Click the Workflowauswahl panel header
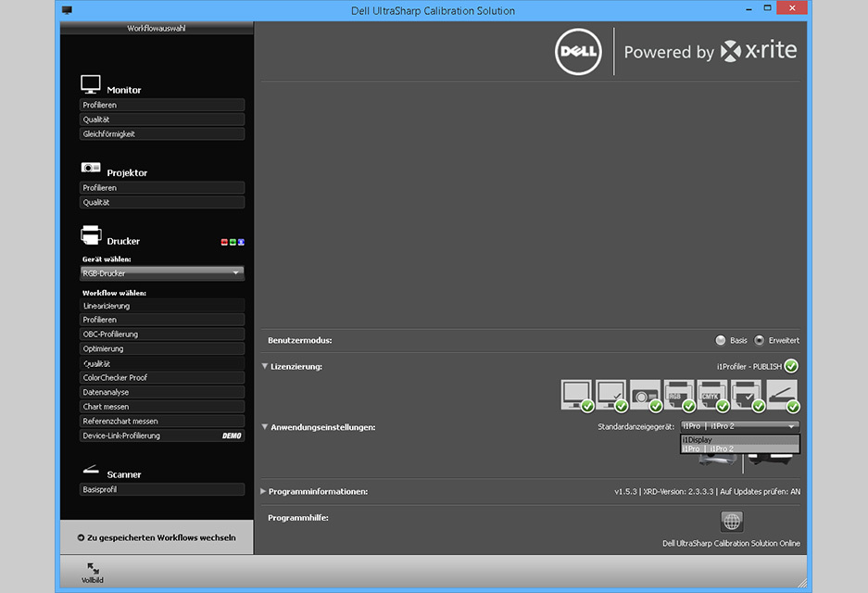Image resolution: width=868 pixels, height=593 pixels. click(x=157, y=28)
